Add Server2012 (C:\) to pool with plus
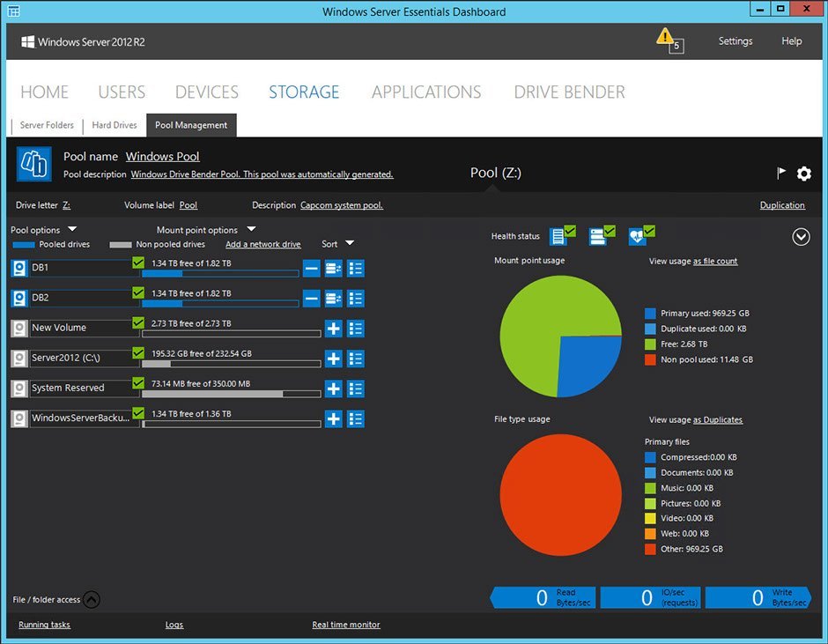Image resolution: width=828 pixels, height=644 pixels. tap(333, 359)
